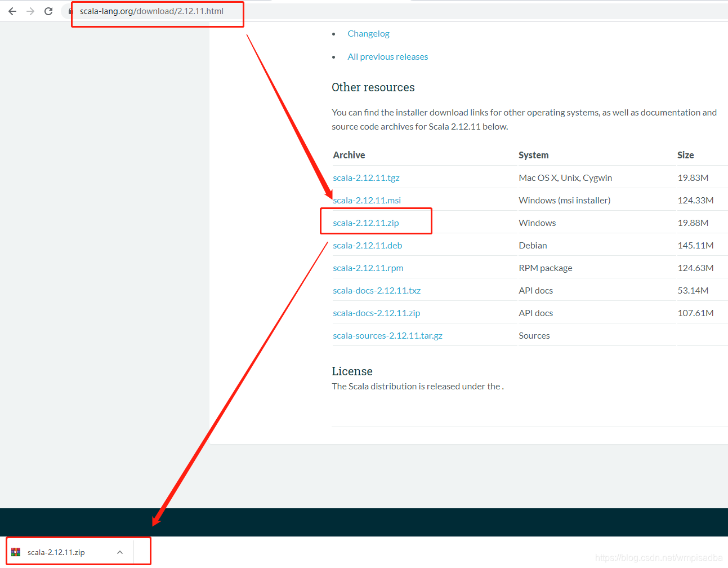Image resolution: width=728 pixels, height=568 pixels.
Task: Click the archive icon of downloaded zip file
Action: (16, 552)
